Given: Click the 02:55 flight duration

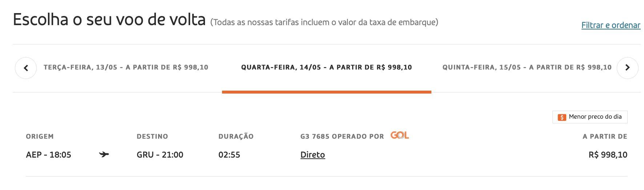Looking at the screenshot, I should pyautogui.click(x=229, y=155).
